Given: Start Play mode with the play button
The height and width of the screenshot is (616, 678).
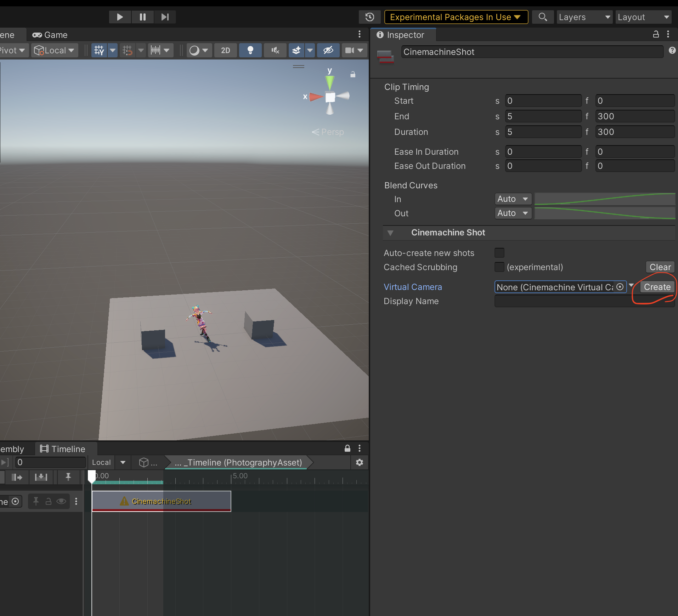Looking at the screenshot, I should (120, 17).
